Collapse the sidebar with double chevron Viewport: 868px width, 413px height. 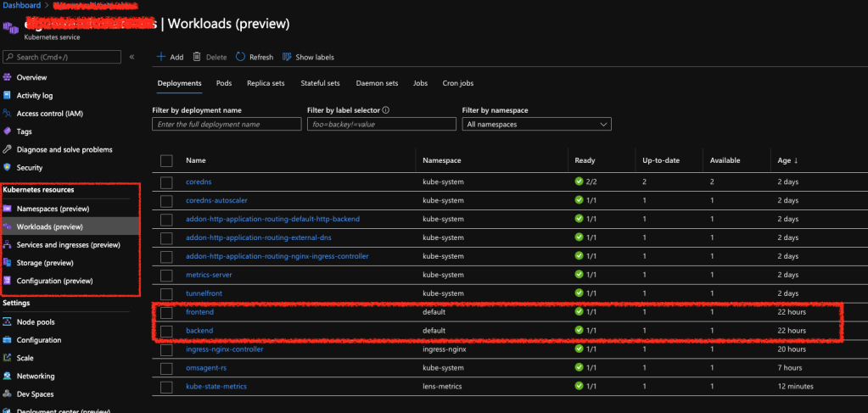132,57
